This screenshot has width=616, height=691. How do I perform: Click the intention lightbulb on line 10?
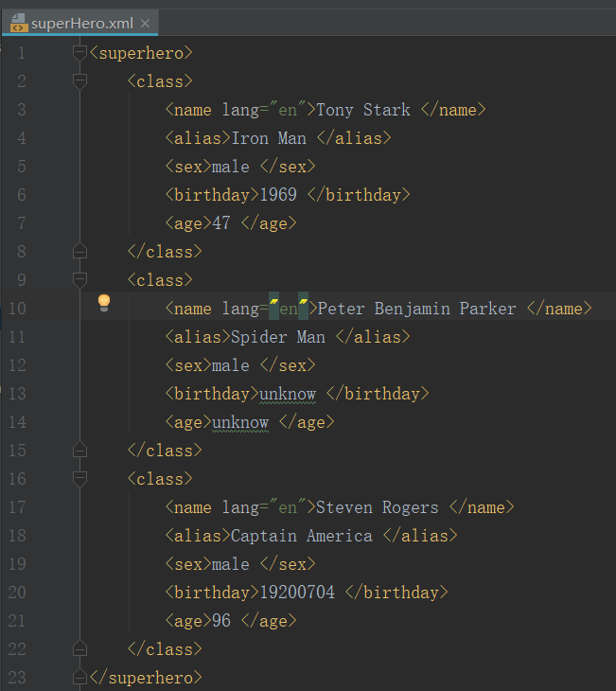(x=104, y=303)
